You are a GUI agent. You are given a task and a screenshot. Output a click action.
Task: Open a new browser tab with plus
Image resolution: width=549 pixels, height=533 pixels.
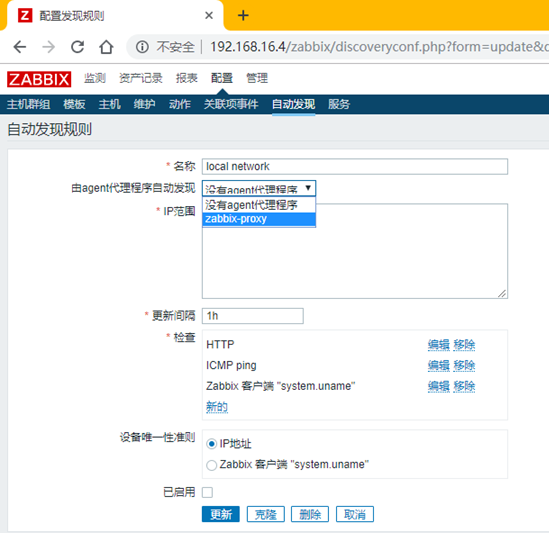point(243,15)
